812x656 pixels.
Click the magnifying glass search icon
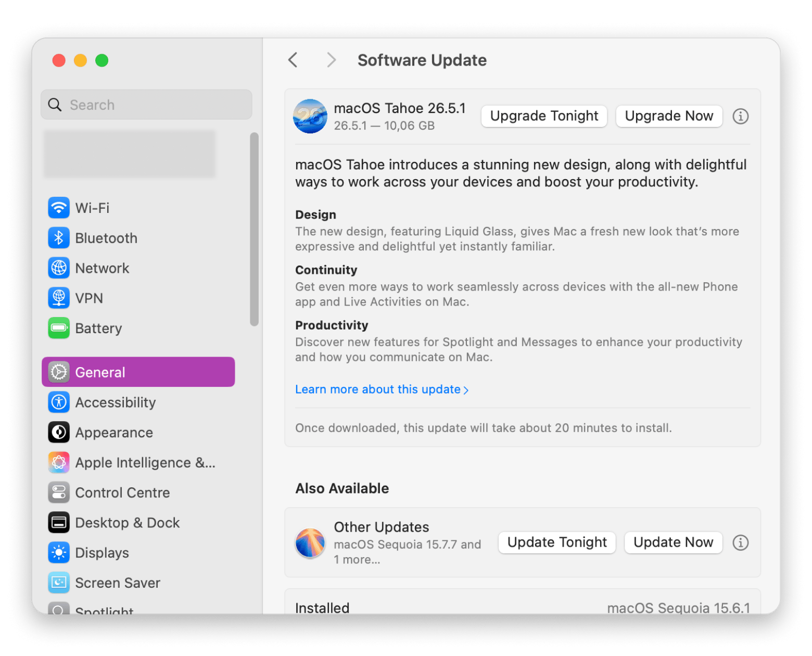[x=55, y=105]
